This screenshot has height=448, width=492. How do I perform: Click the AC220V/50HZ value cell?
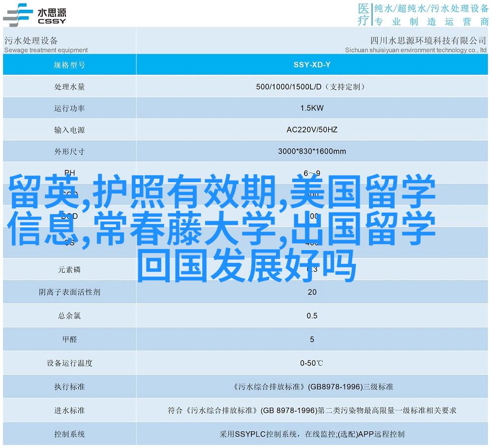coord(312,129)
